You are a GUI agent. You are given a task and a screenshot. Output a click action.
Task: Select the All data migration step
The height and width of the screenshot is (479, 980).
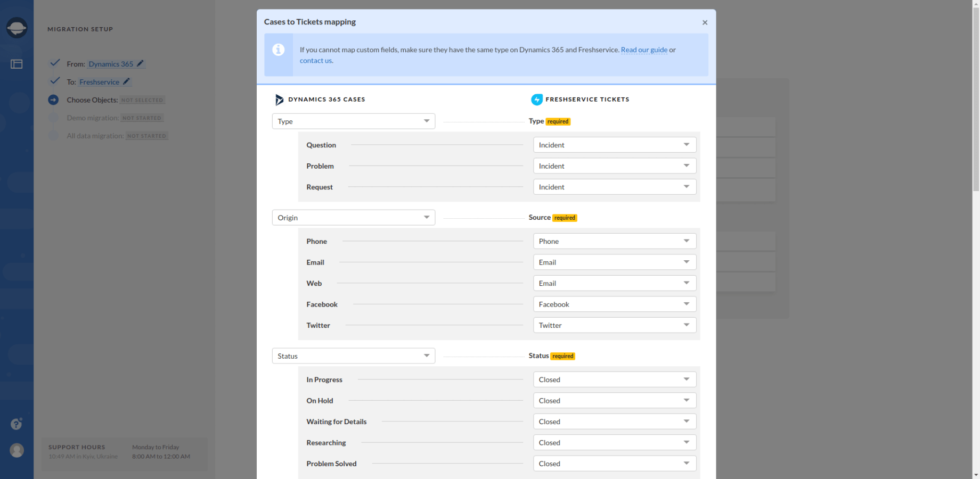click(x=95, y=136)
